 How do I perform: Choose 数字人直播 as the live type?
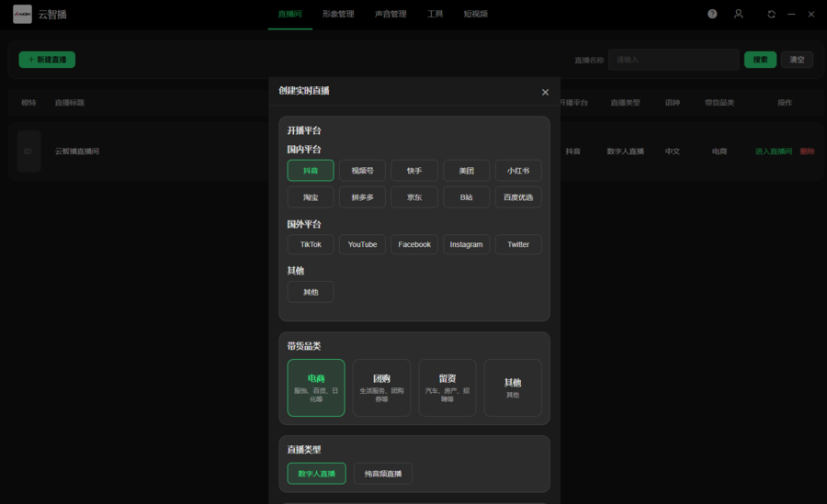(x=316, y=473)
